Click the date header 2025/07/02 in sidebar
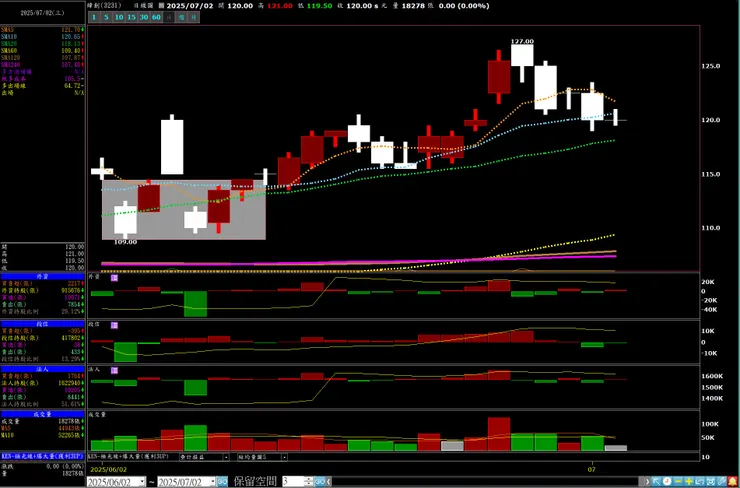 pyautogui.click(x=43, y=13)
